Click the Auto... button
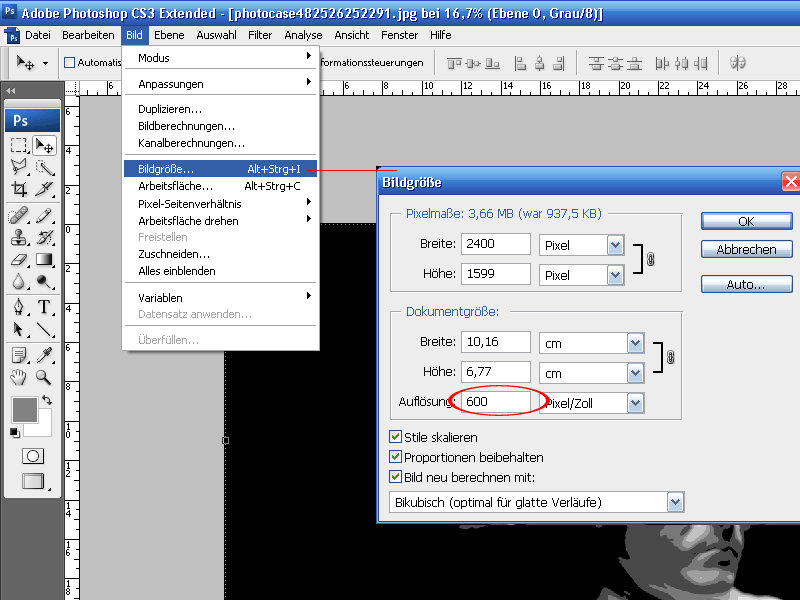Screen dimensions: 800x600 tap(746, 284)
